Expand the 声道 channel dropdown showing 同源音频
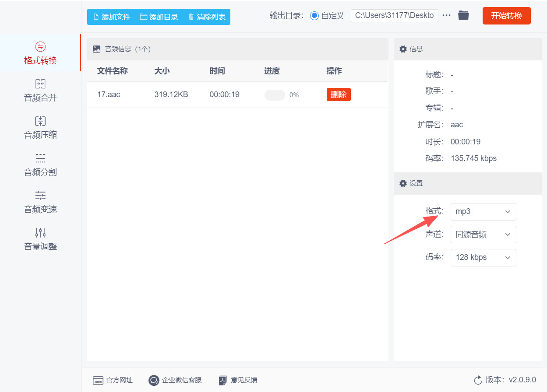The height and width of the screenshot is (392, 547). 483,234
